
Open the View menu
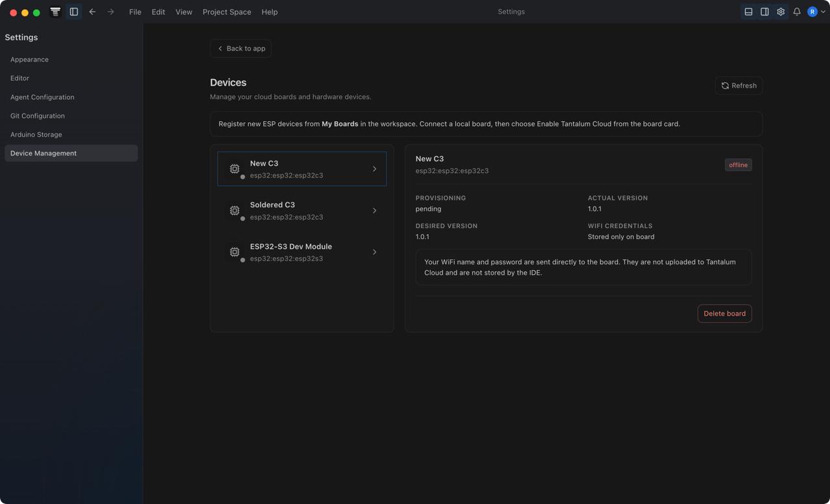tap(184, 12)
